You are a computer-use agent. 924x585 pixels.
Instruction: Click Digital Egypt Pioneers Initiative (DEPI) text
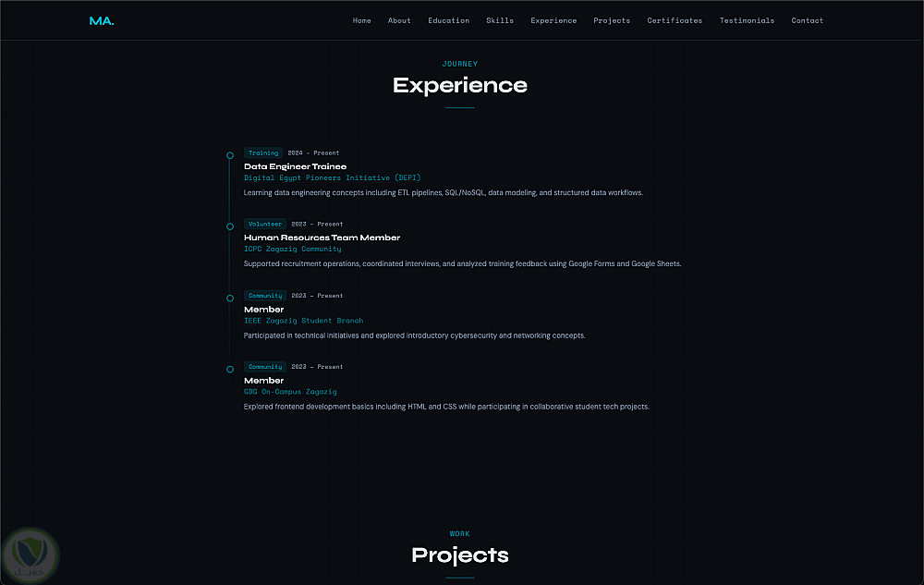[333, 178]
